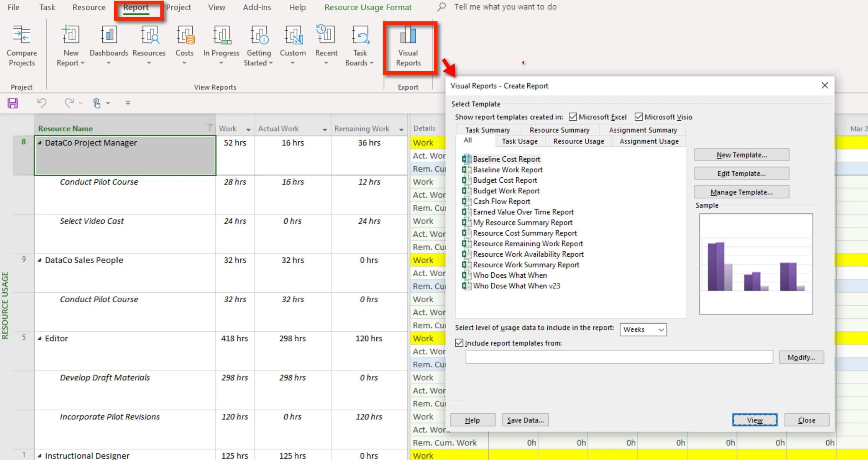Select Who Dose What When v23
This screenshot has height=460, width=868.
click(x=511, y=286)
